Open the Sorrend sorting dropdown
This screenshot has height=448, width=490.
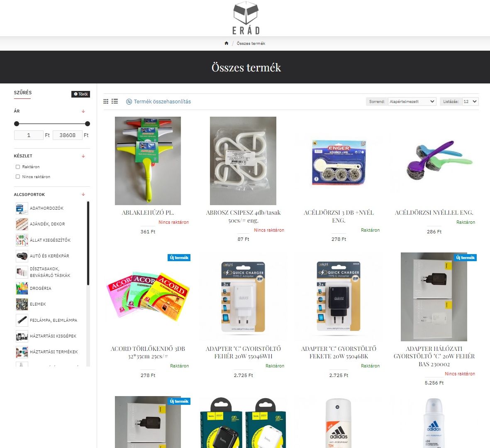tap(412, 102)
